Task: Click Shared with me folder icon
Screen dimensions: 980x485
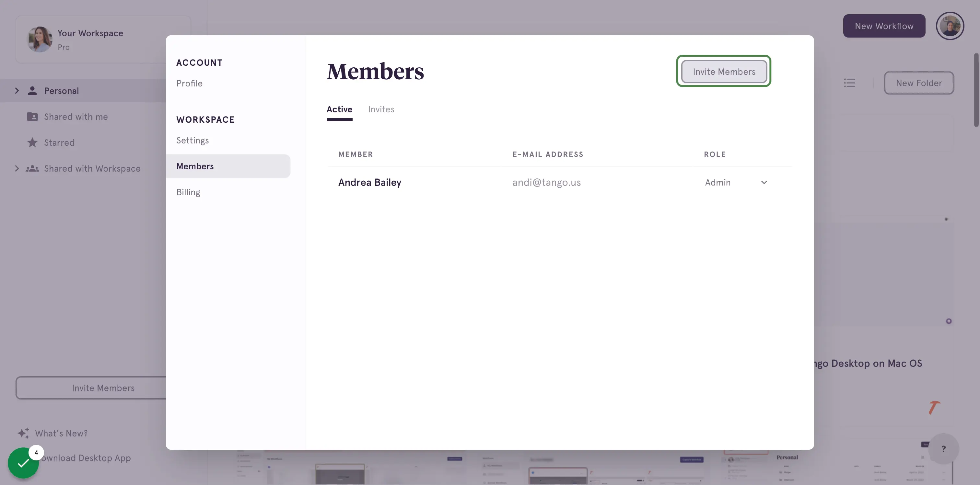Action: click(x=32, y=116)
